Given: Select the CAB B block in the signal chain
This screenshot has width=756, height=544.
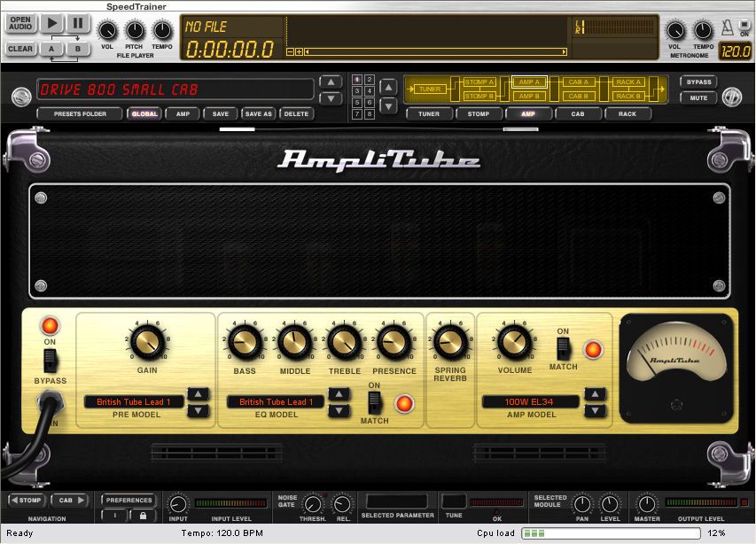Looking at the screenshot, I should click(x=579, y=96).
